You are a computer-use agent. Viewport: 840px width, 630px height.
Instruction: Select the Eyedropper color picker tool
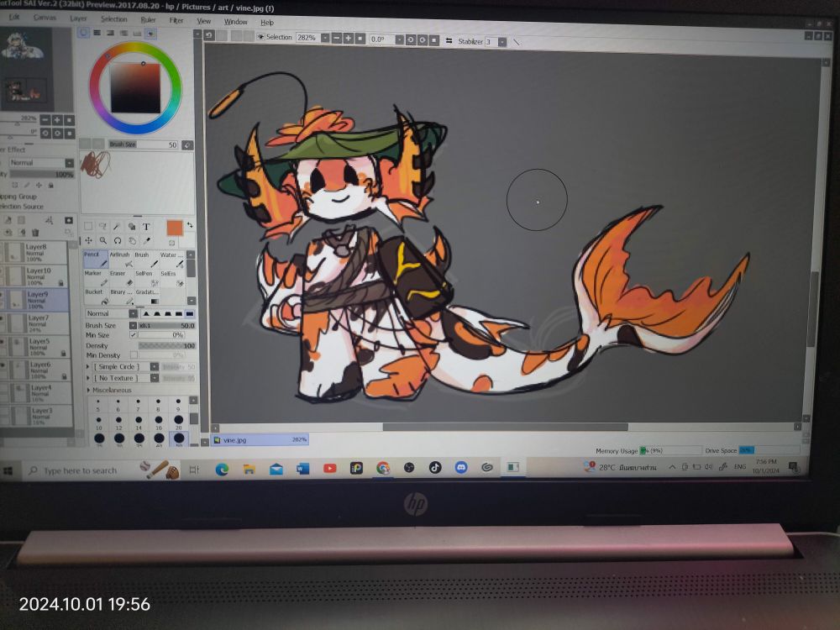146,240
